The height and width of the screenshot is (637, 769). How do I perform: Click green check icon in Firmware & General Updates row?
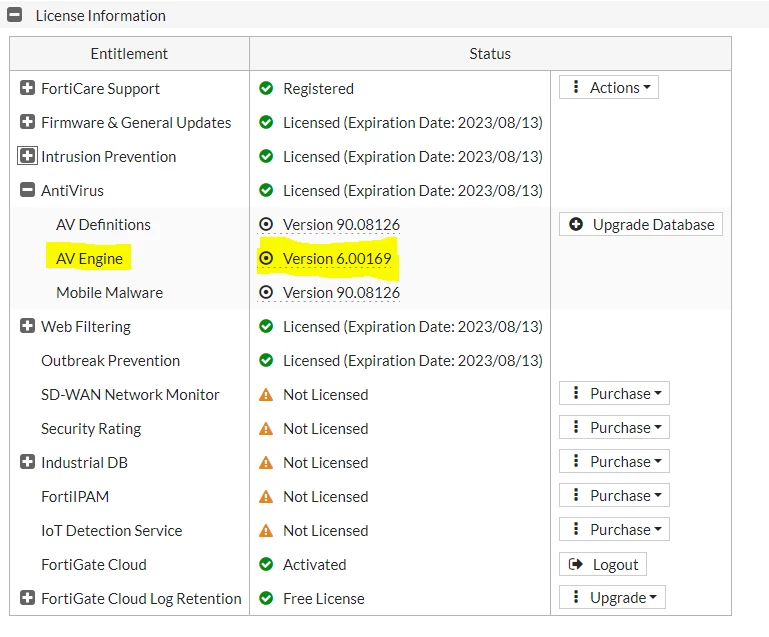pyautogui.click(x=266, y=122)
